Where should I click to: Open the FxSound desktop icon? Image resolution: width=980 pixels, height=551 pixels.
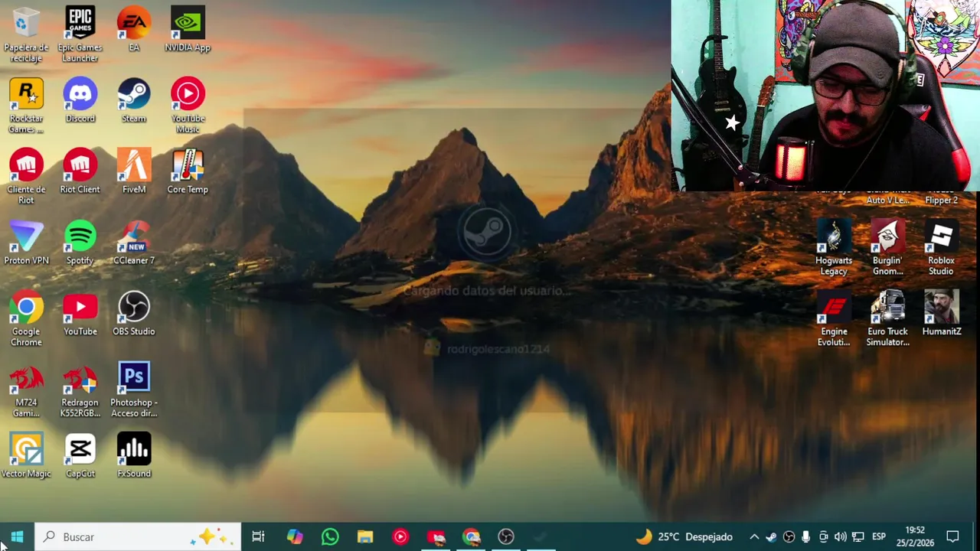[x=134, y=456]
